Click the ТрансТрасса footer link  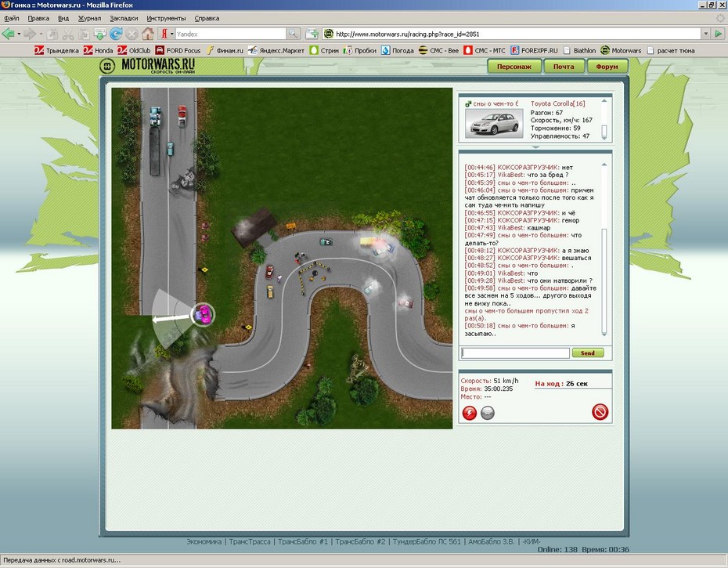(250, 541)
